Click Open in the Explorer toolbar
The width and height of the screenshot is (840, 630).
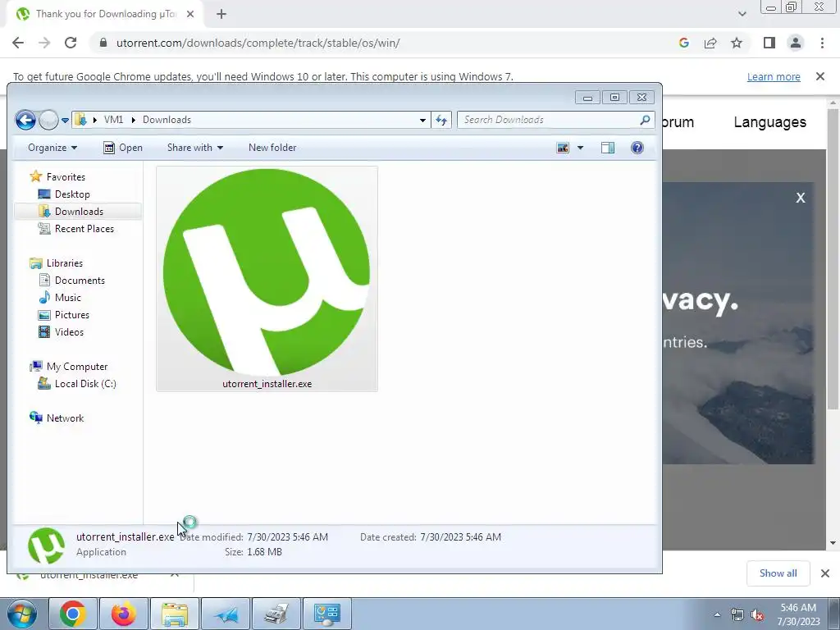click(x=123, y=148)
